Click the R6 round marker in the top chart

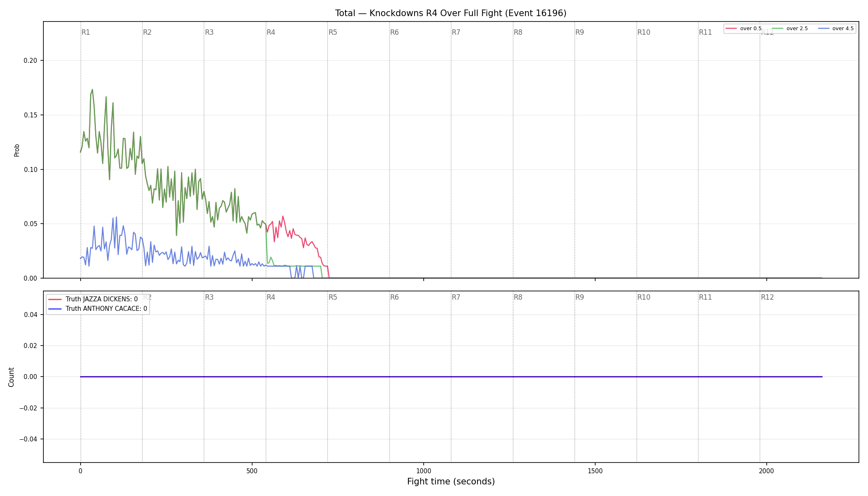coord(394,32)
